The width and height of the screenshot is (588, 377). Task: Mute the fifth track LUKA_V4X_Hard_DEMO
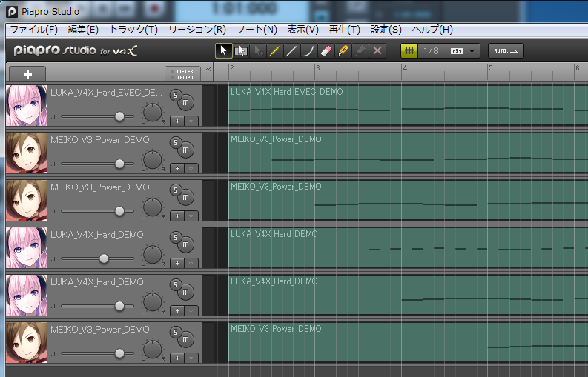pos(185,292)
